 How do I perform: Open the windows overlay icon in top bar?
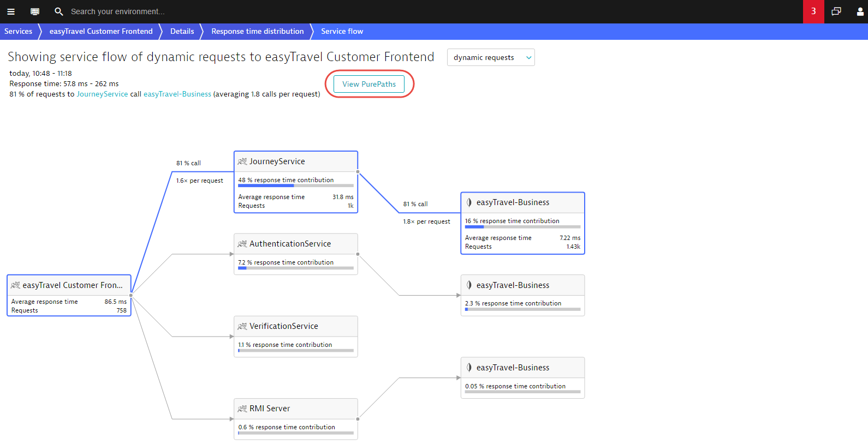pos(836,11)
